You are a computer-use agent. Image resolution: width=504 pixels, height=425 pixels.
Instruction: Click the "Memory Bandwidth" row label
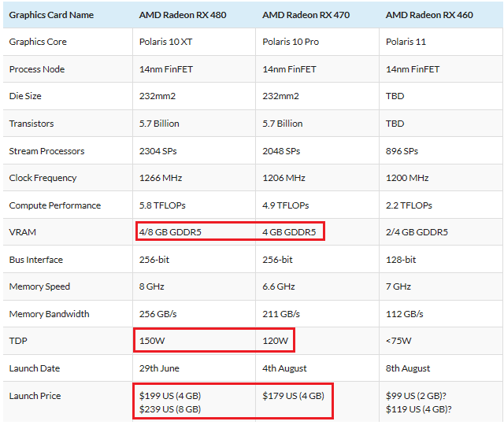49,314
